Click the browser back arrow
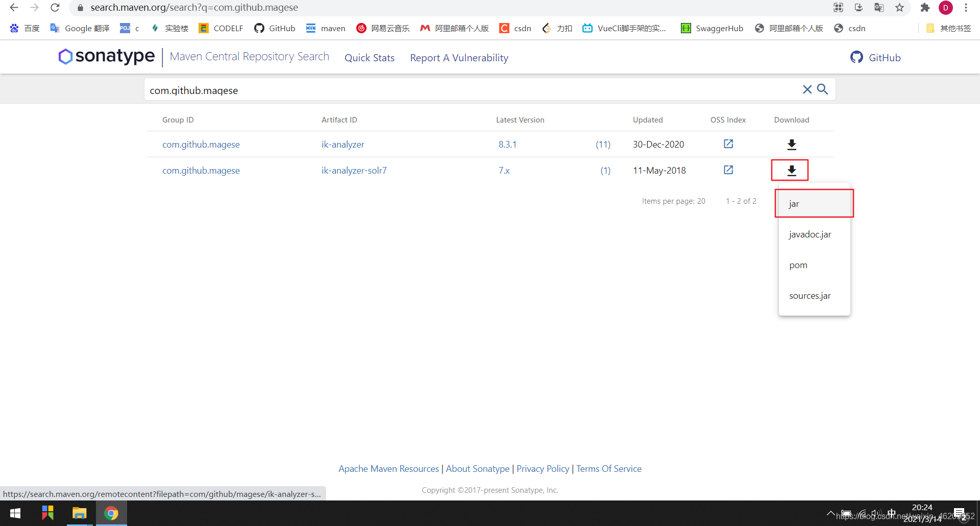The height and width of the screenshot is (526, 980). tap(14, 8)
